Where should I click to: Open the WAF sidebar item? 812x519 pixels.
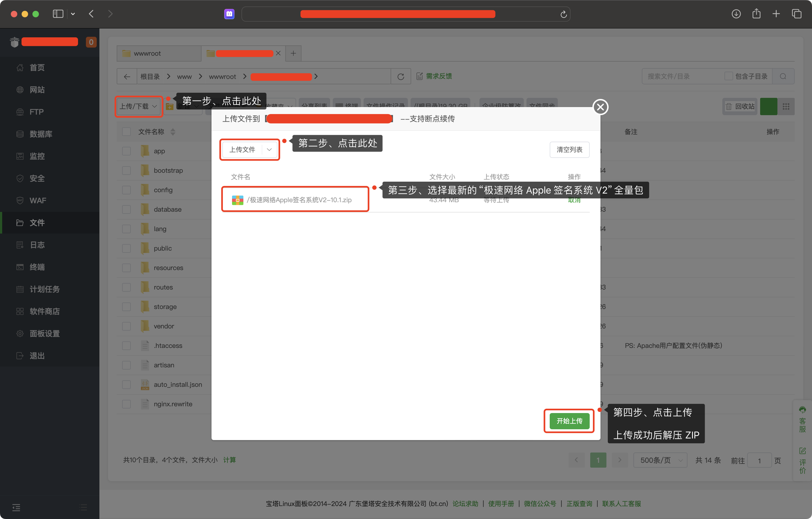[x=38, y=201]
